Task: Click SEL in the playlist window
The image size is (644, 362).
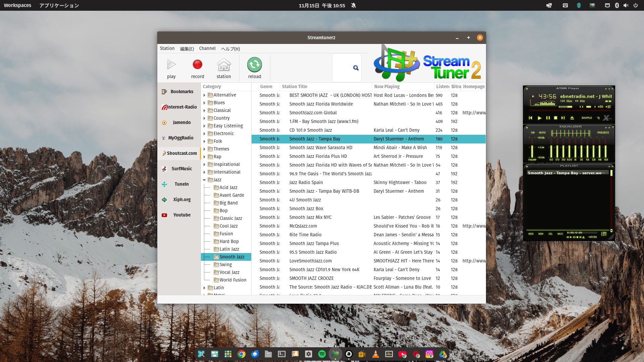Action: click(x=550, y=234)
